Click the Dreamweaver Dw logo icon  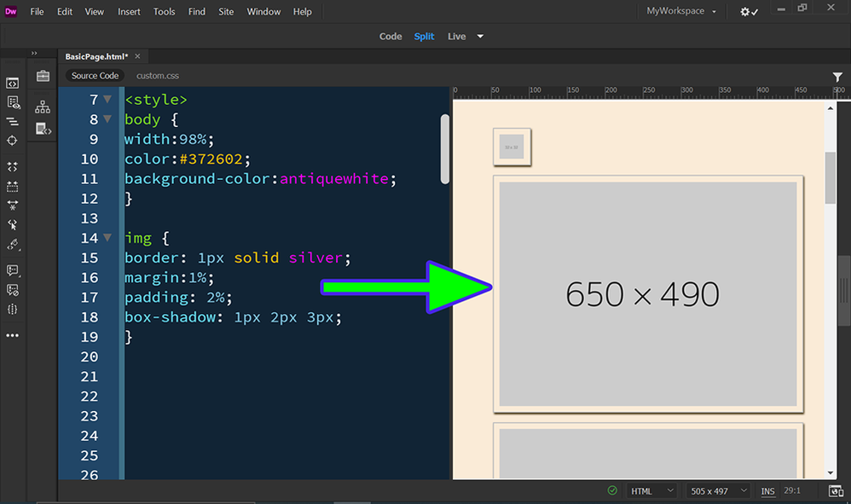pos(11,11)
